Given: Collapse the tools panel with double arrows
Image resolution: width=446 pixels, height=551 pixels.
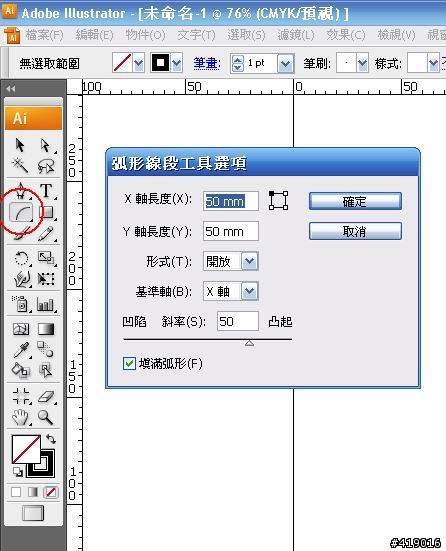Looking at the screenshot, I should (11, 89).
